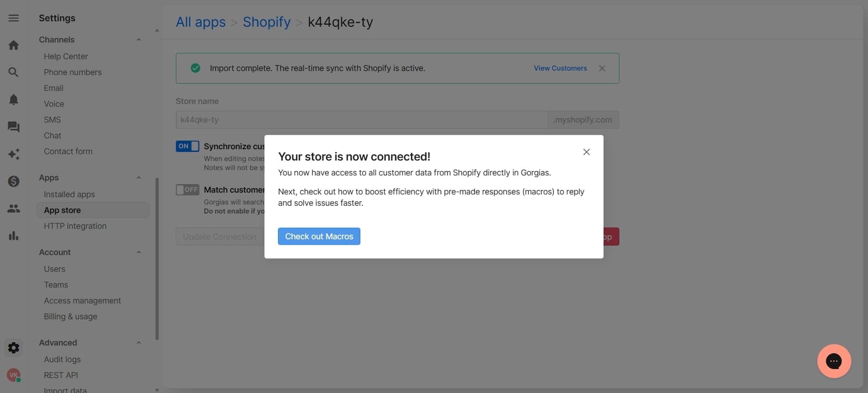Collapse the Channels section
The width and height of the screenshot is (868, 393).
tap(139, 40)
